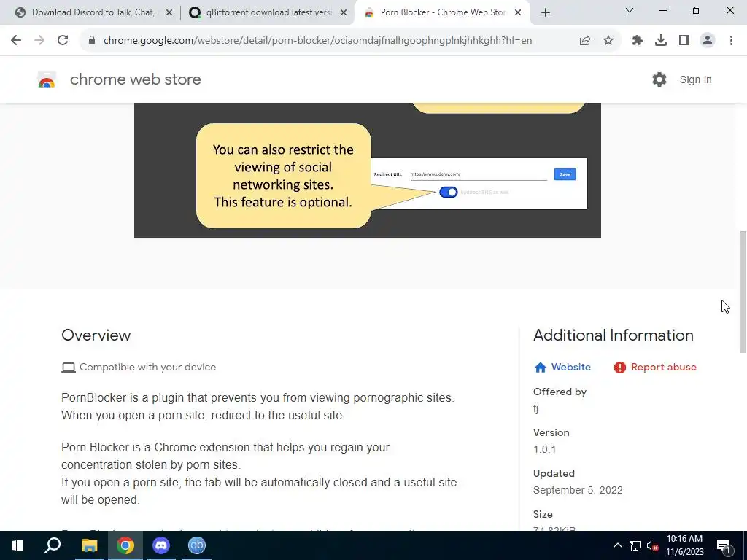The image size is (747, 560).
Task: Show hidden system tray icons
Action: [617, 545]
